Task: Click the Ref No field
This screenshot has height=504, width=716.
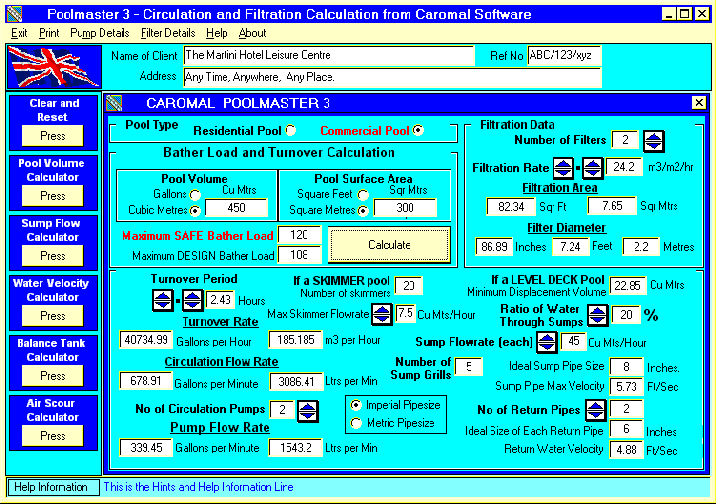Action: coord(564,56)
